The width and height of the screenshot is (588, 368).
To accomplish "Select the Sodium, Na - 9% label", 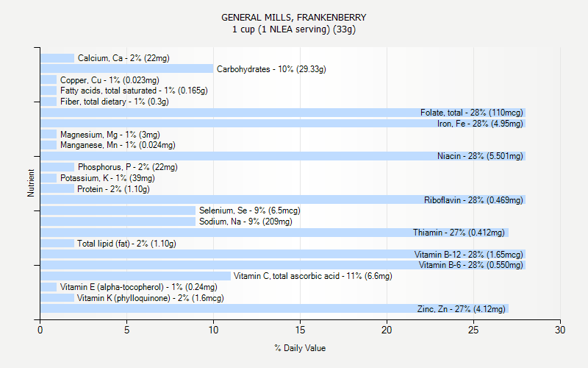I will (x=245, y=222).
